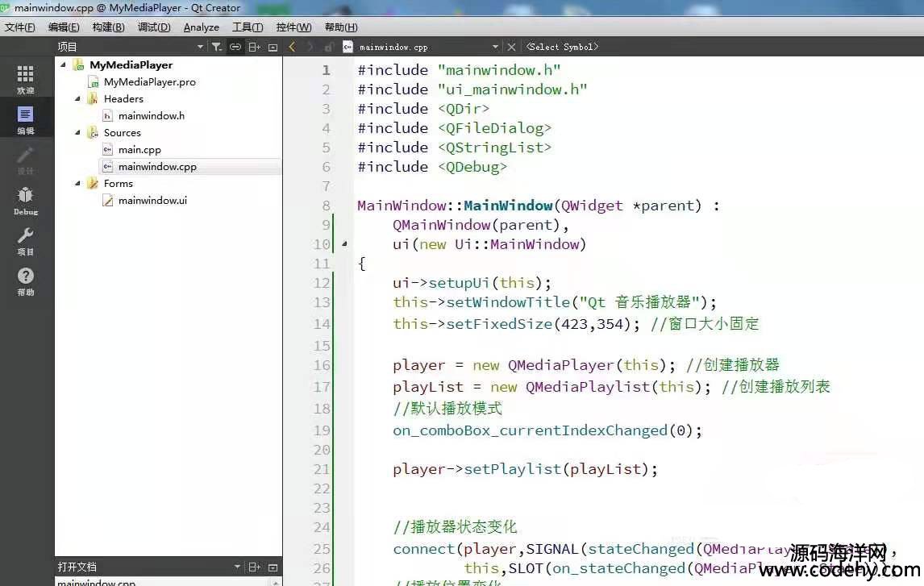Click the filter tree funnel icon

217,47
